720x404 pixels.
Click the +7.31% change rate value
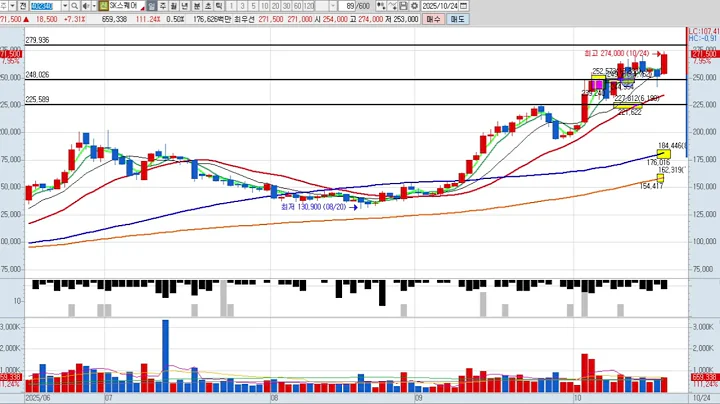(74, 19)
